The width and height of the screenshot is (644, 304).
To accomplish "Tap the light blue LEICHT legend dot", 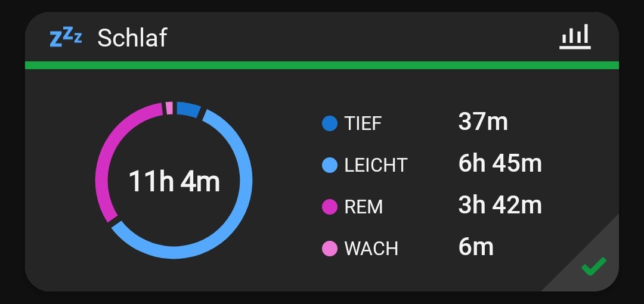I will [x=330, y=165].
